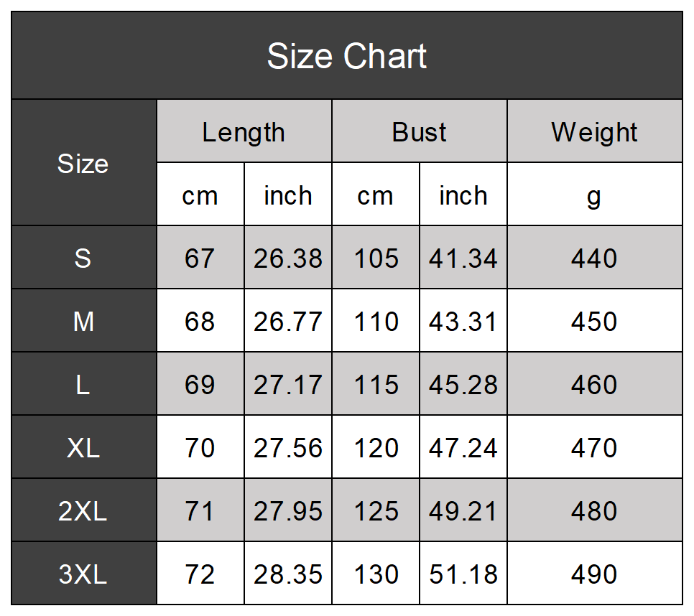The image size is (694, 616).
Task: Select the 27.17 inch length cell
Action: (x=288, y=385)
